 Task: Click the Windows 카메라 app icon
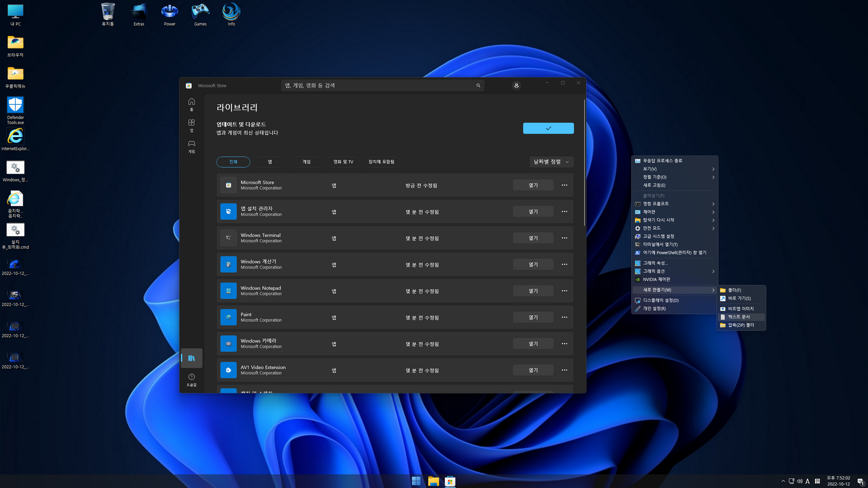pos(228,344)
